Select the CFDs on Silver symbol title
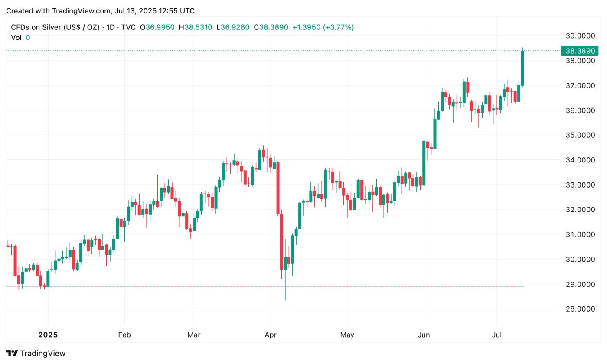Image resolution: width=607 pixels, height=364 pixels. [x=55, y=27]
